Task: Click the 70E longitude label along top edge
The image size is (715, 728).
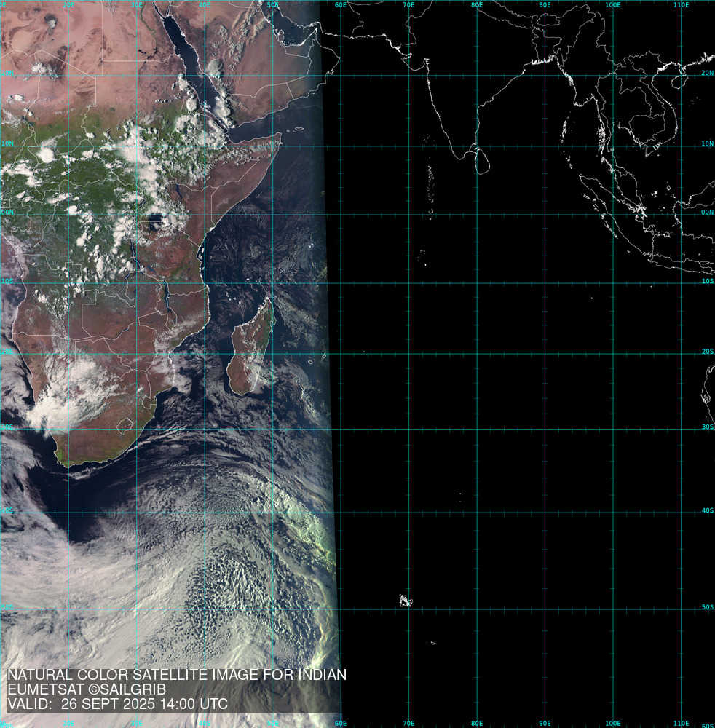Action: (x=408, y=5)
